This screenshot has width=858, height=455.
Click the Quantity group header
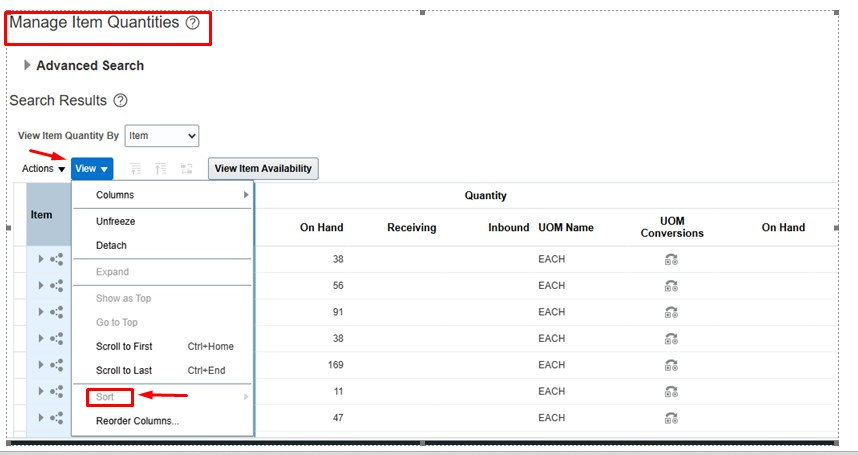(485, 196)
